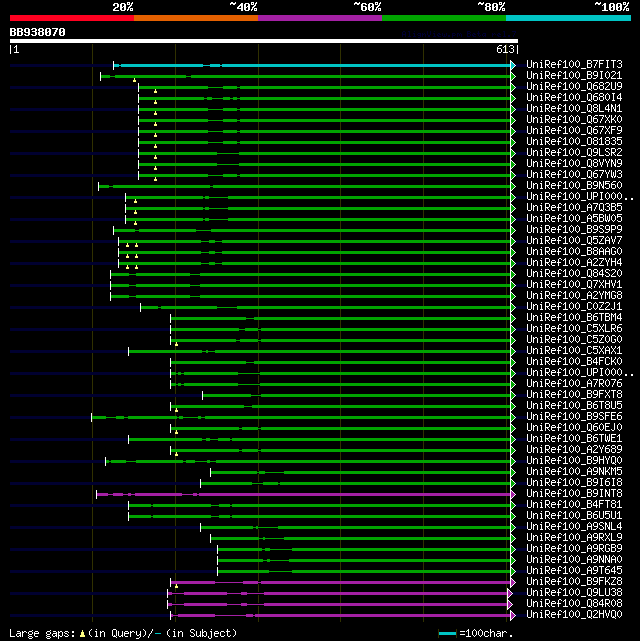Click the purple ~60% identity legend bar

click(x=320, y=18)
